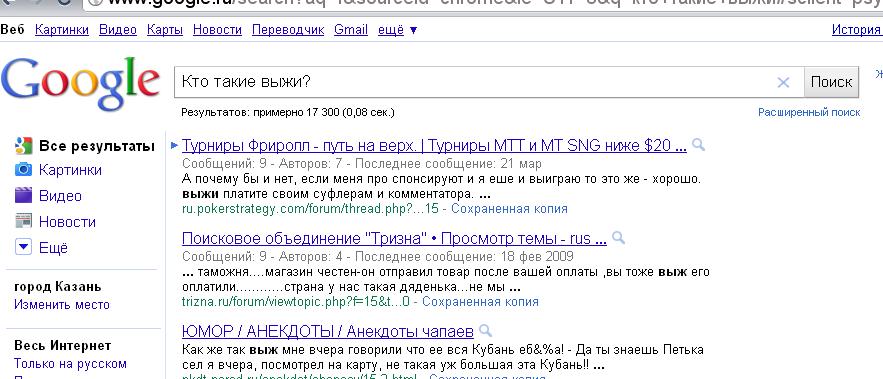Click Сообщений: 9 - Авторов: 4 line

377,257
